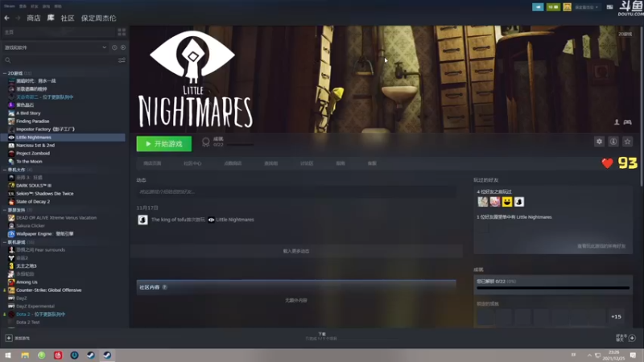
Task: Switch library to grid view icon
Action: [122, 32]
